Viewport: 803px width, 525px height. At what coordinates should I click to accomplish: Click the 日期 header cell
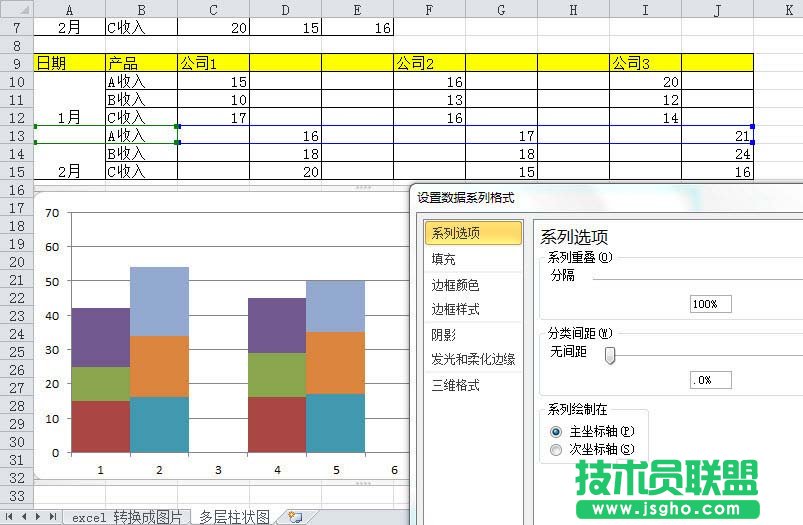coord(70,63)
